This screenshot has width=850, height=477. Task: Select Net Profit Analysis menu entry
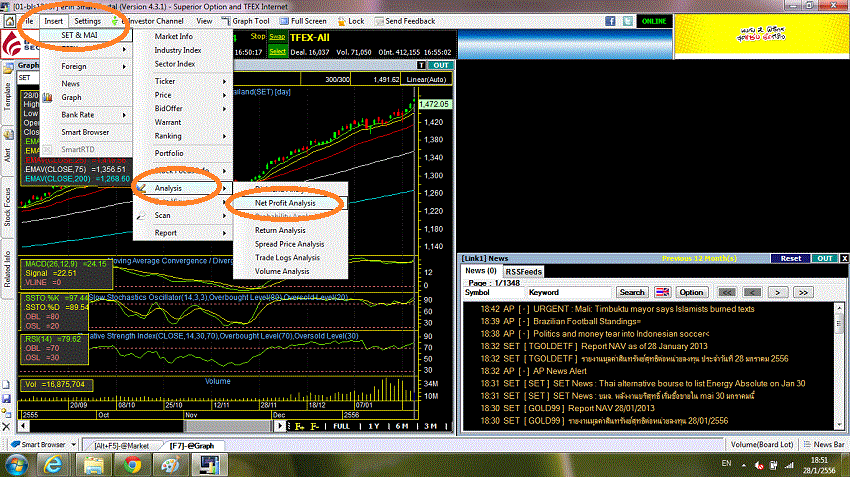coord(290,203)
